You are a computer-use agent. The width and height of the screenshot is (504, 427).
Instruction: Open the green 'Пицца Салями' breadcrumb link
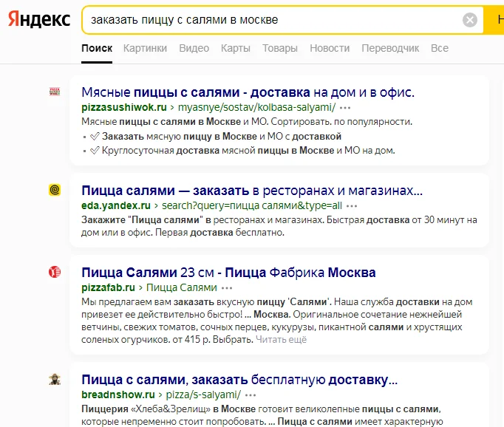point(182,287)
